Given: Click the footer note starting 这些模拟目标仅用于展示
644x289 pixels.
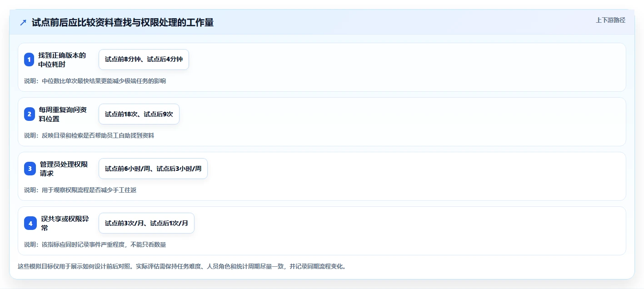Looking at the screenshot, I should (x=182, y=266).
